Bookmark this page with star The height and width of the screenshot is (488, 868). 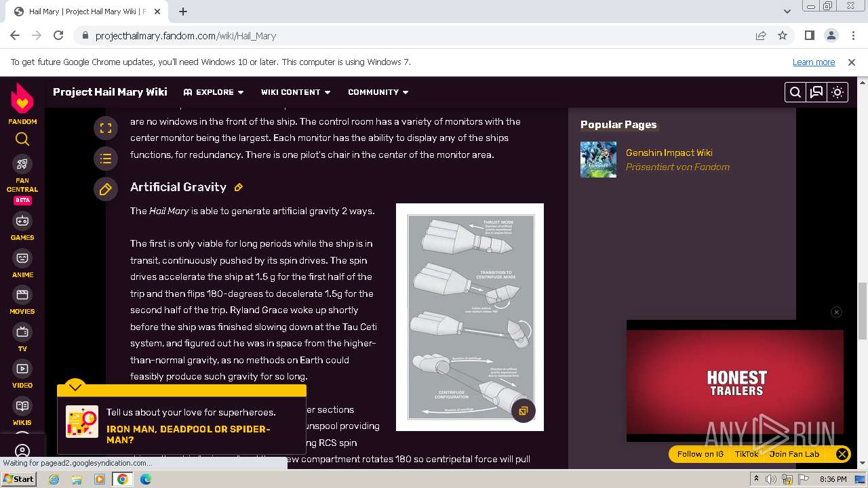click(783, 35)
